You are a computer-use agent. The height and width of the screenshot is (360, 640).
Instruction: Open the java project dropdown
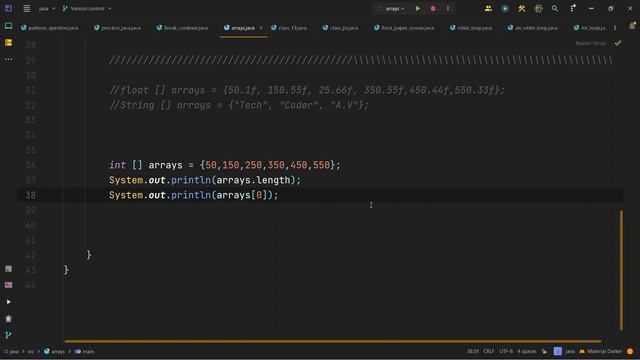click(x=47, y=9)
